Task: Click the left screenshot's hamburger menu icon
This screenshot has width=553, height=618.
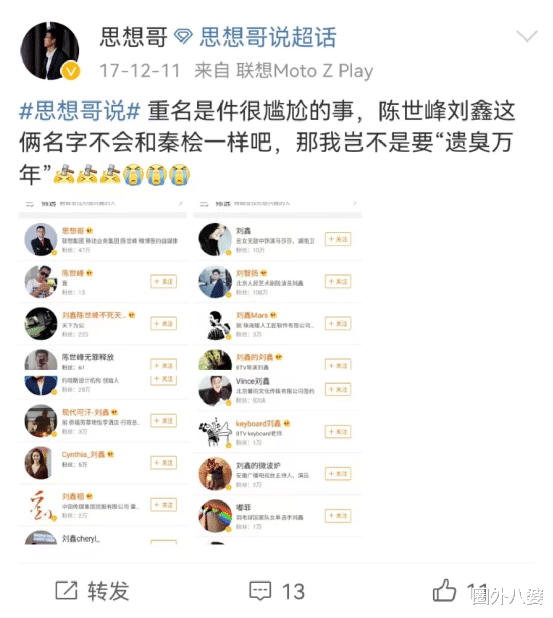Action: coord(30,204)
